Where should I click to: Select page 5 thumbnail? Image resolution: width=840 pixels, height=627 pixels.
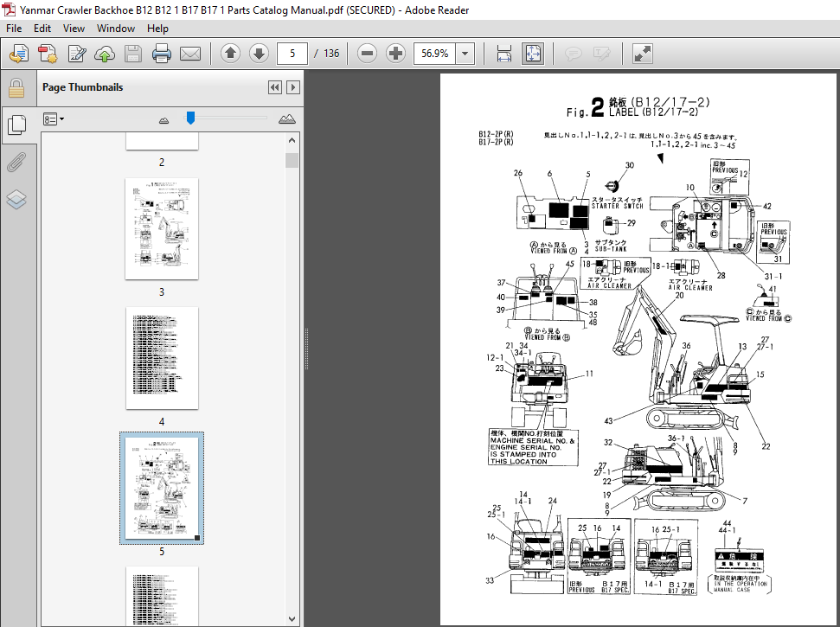click(162, 488)
